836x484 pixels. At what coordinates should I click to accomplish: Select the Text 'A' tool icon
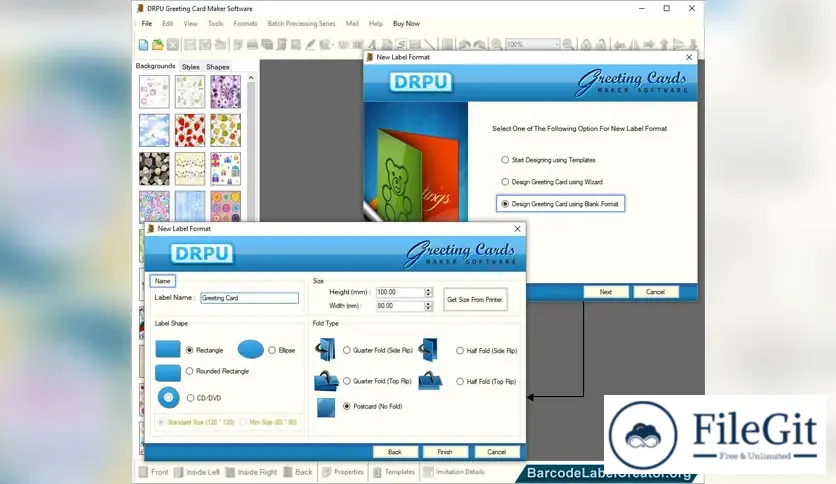372,45
